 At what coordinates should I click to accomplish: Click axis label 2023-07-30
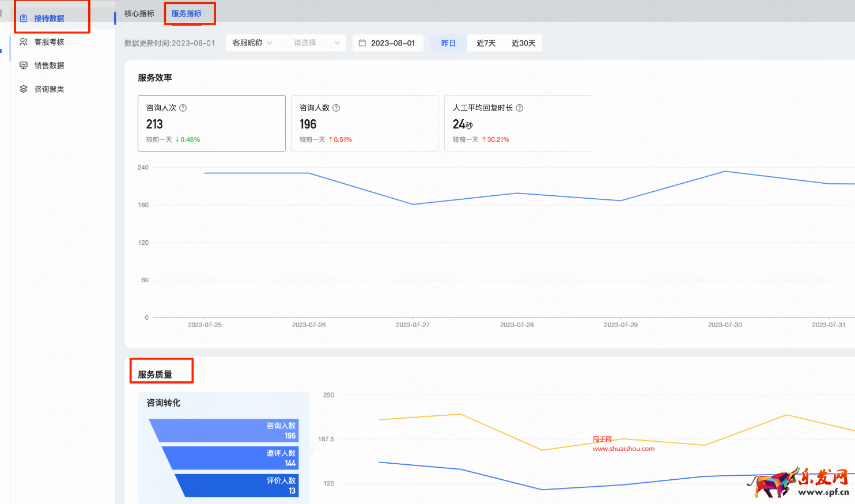725,325
